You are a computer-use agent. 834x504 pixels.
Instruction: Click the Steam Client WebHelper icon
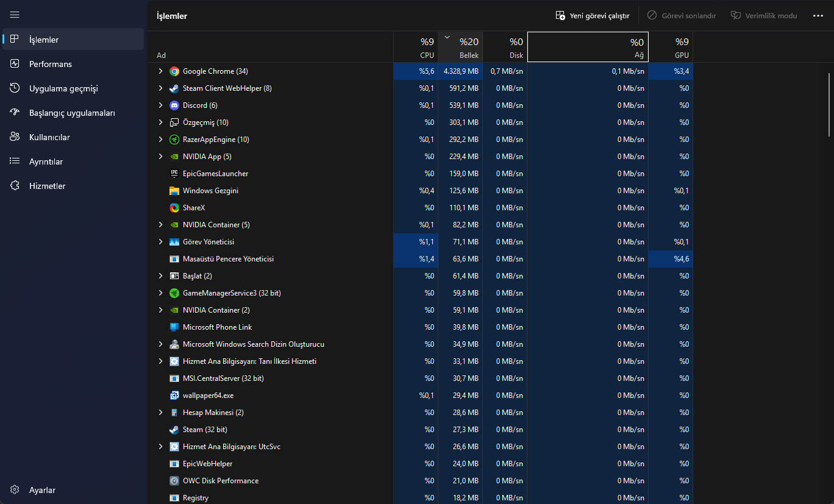[x=174, y=88]
